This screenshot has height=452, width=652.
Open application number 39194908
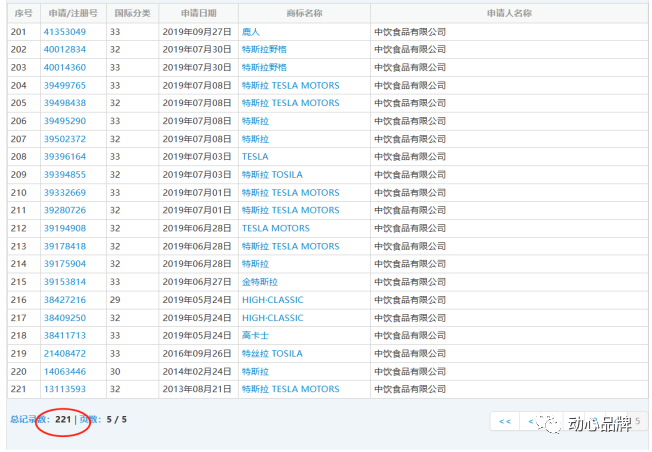[x=65, y=228]
